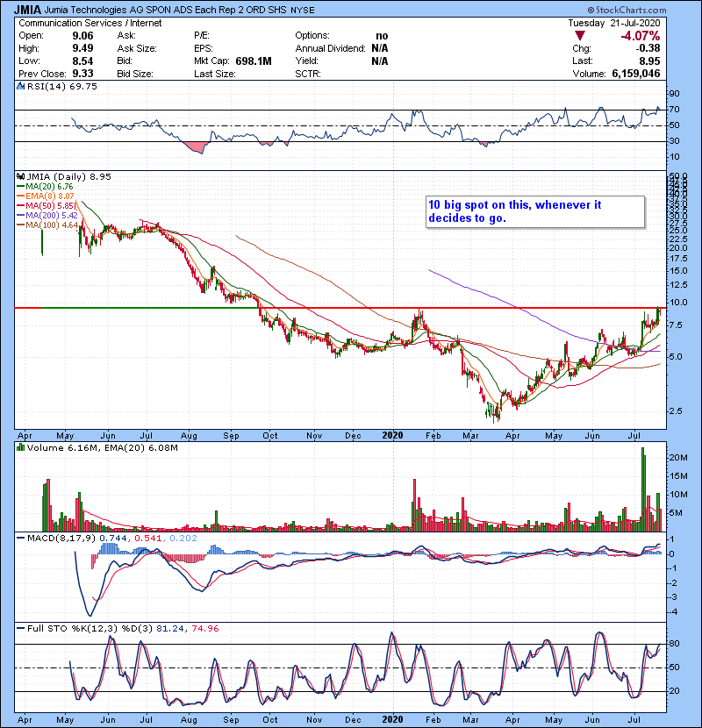Click Communication Services / Internet sector text
Image resolution: width=702 pixels, height=728 pixels.
(x=90, y=23)
